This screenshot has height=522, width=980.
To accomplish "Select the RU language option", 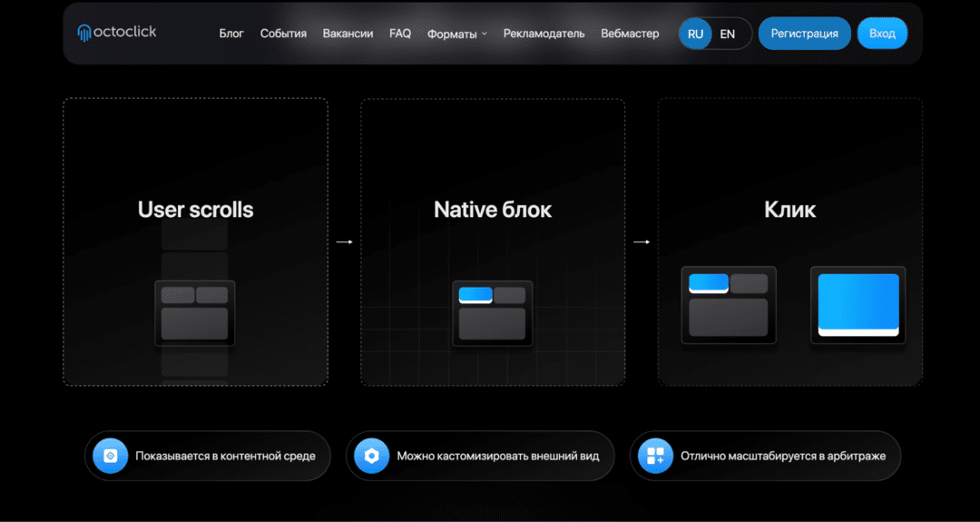I will pyautogui.click(x=695, y=34).
